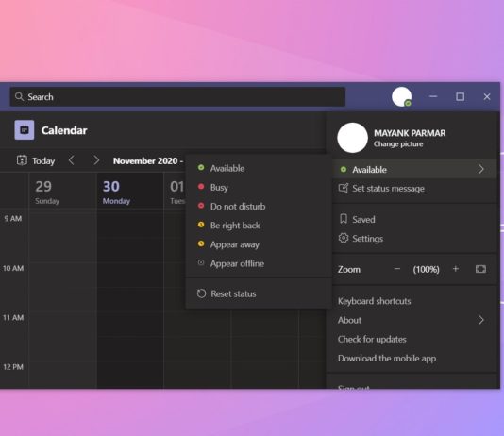Click the Today button label
This screenshot has height=436, width=504.
point(43,160)
